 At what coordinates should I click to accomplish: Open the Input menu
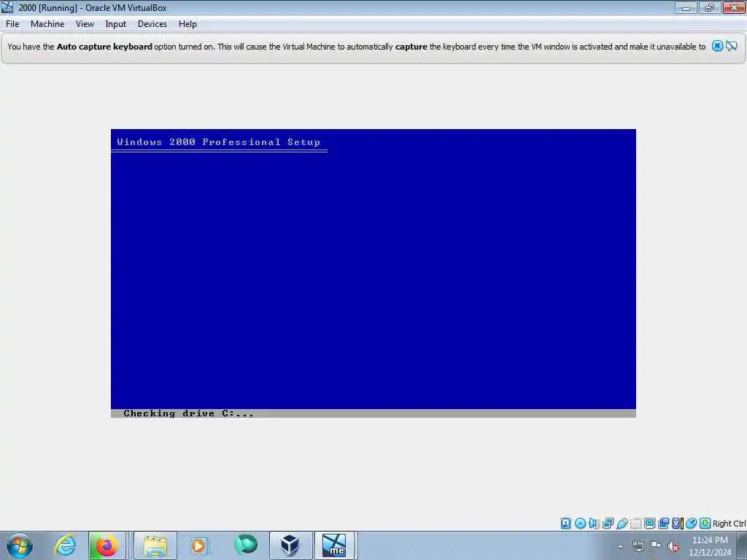pyautogui.click(x=115, y=24)
